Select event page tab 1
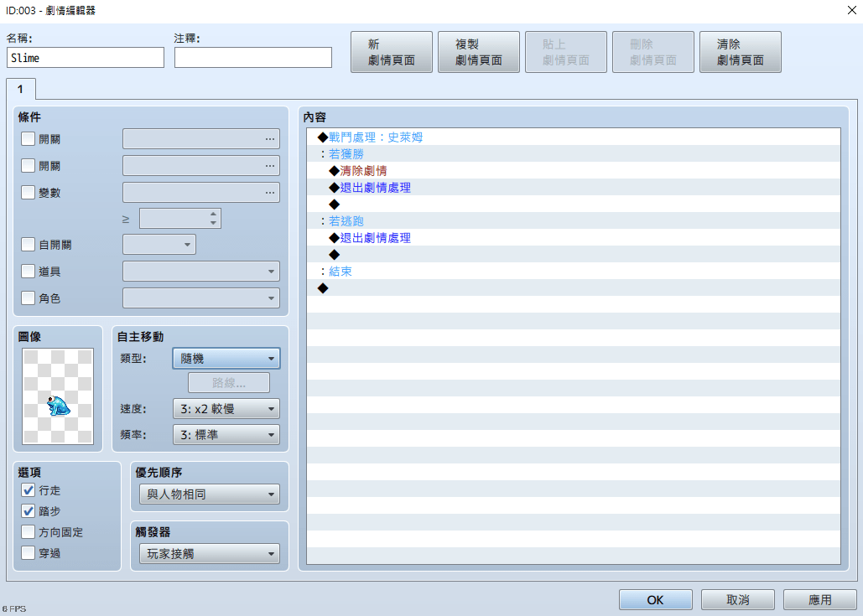The width and height of the screenshot is (863, 616). pos(20,89)
